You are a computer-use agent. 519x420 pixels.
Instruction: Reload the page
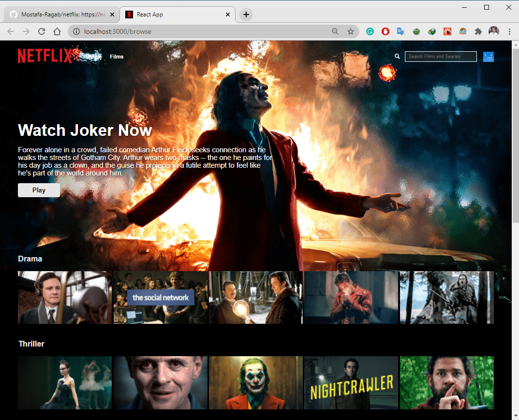[x=42, y=31]
